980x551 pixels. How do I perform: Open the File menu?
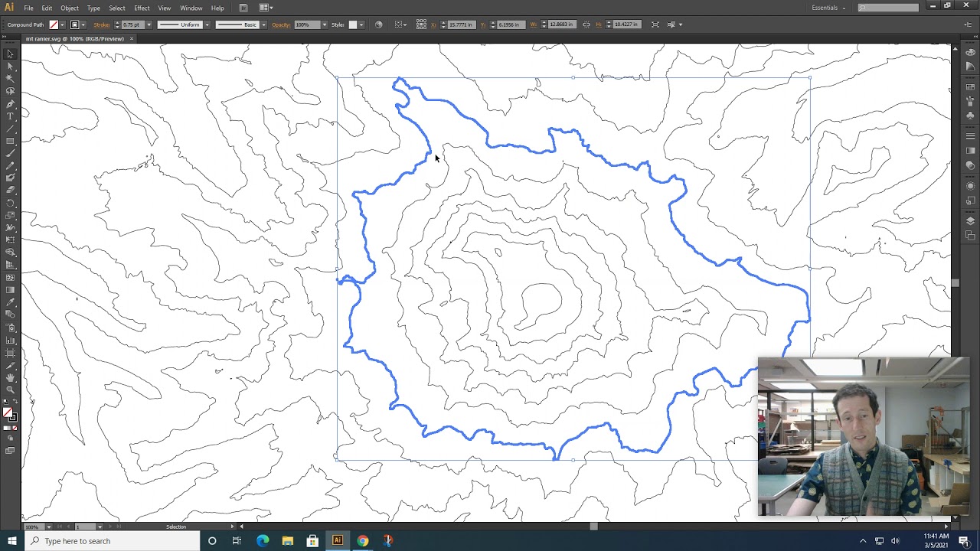[28, 8]
